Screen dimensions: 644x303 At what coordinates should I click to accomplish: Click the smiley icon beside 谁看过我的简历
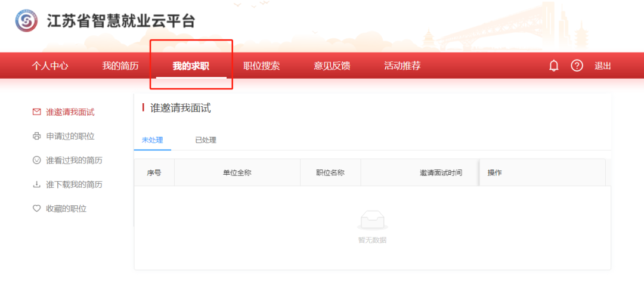click(36, 160)
